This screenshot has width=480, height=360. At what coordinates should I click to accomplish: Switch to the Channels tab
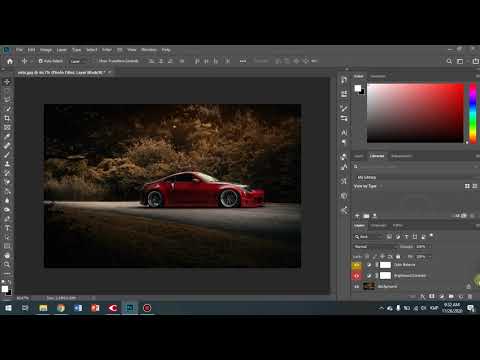(378, 226)
